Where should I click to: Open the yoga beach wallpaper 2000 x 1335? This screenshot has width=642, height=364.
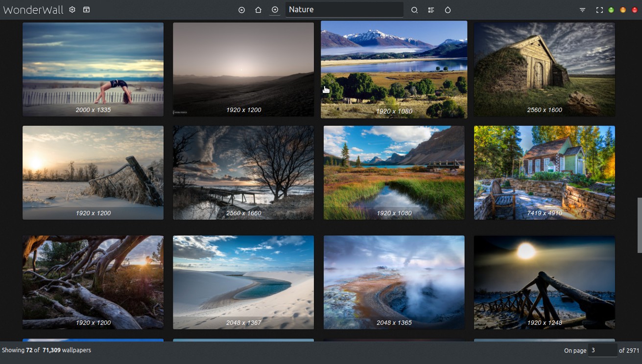(x=93, y=69)
